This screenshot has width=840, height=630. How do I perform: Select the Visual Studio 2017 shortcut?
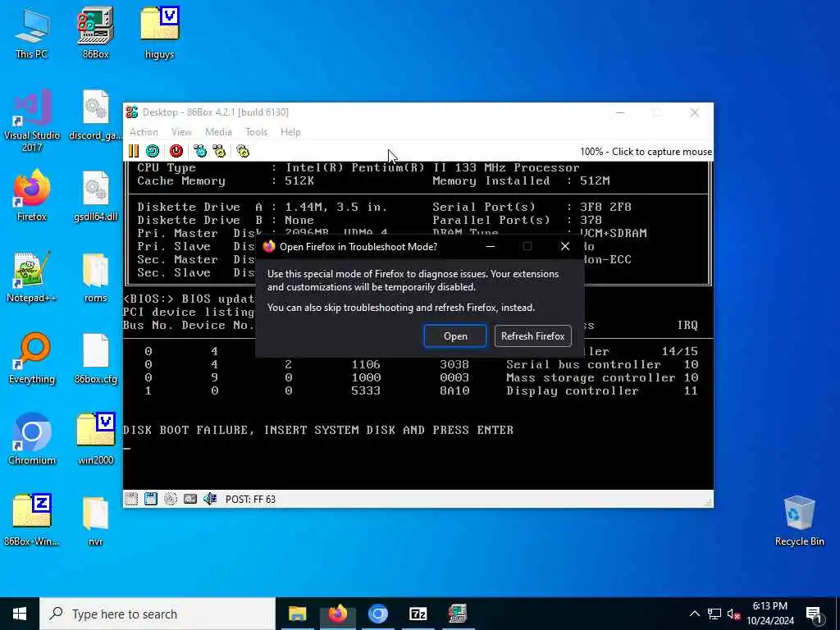pyautogui.click(x=32, y=121)
